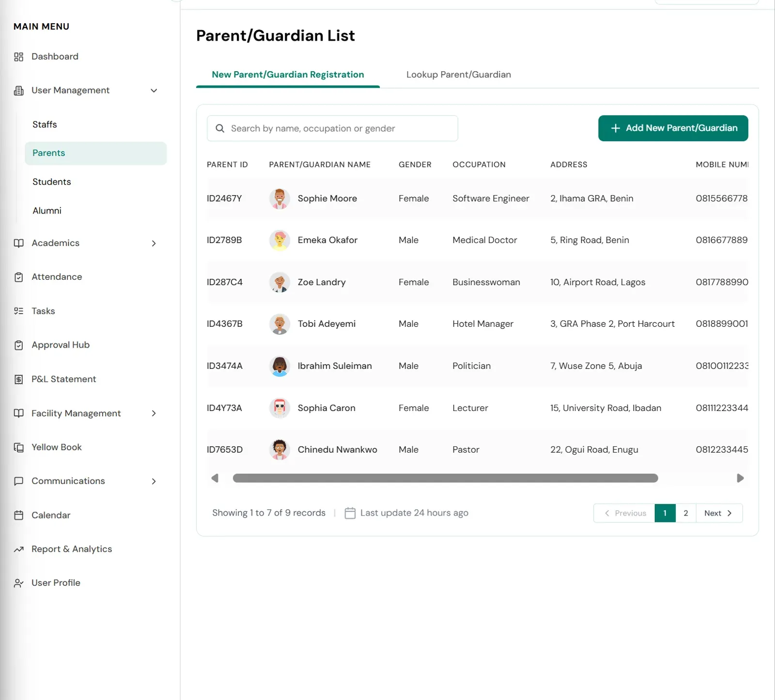775x700 pixels.
Task: Click the magnifier icon in search box
Action: pos(220,128)
